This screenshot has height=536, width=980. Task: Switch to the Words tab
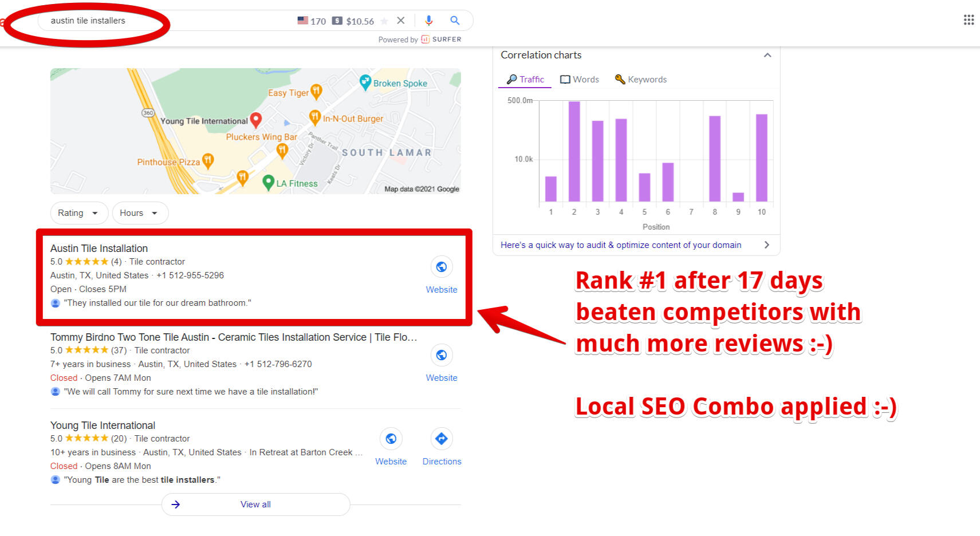point(580,80)
